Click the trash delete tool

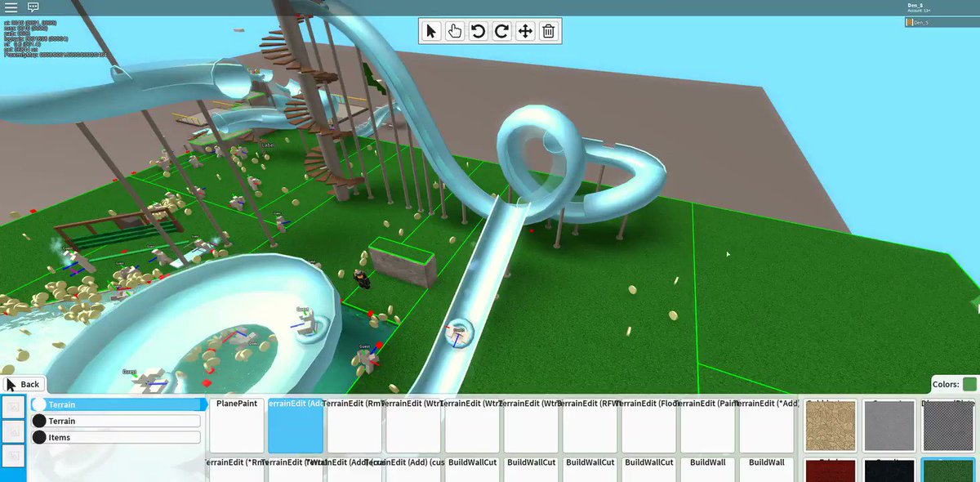(549, 31)
